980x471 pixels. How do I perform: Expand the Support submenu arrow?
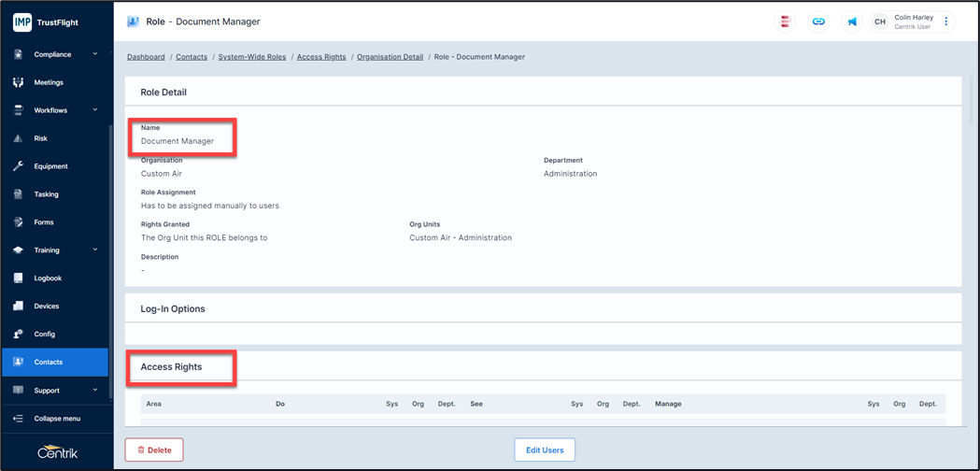coord(94,390)
